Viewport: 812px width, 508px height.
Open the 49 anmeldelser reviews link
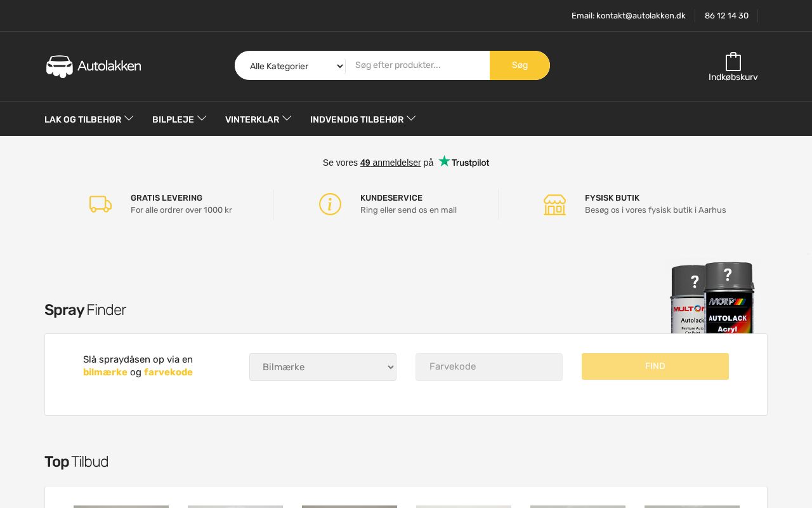tap(391, 163)
